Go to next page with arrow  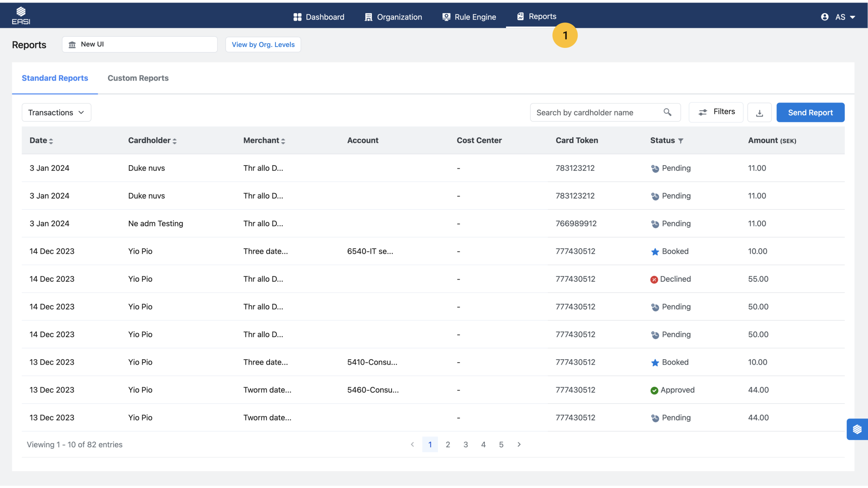tap(519, 444)
